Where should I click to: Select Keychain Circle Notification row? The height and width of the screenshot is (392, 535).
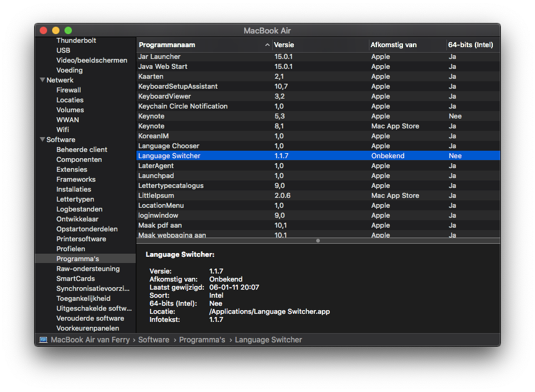(319, 106)
